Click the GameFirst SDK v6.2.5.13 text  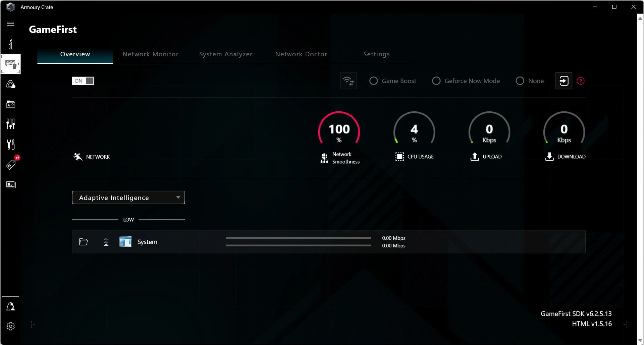tap(576, 314)
